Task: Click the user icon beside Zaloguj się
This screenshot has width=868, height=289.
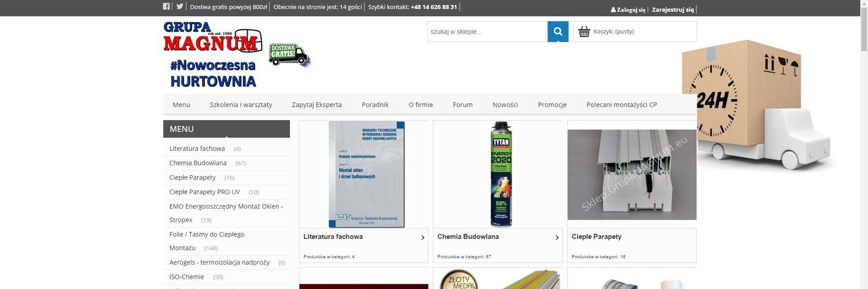Action: click(x=613, y=10)
